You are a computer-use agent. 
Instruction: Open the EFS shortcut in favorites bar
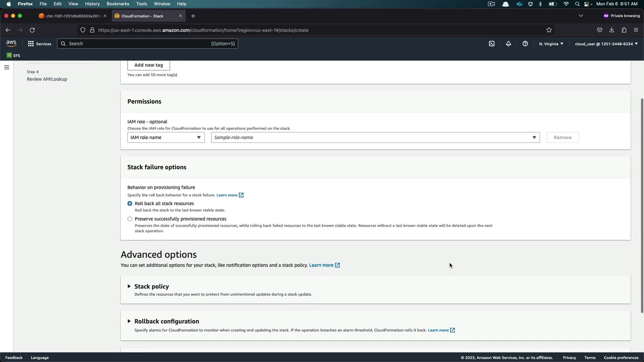point(13,56)
